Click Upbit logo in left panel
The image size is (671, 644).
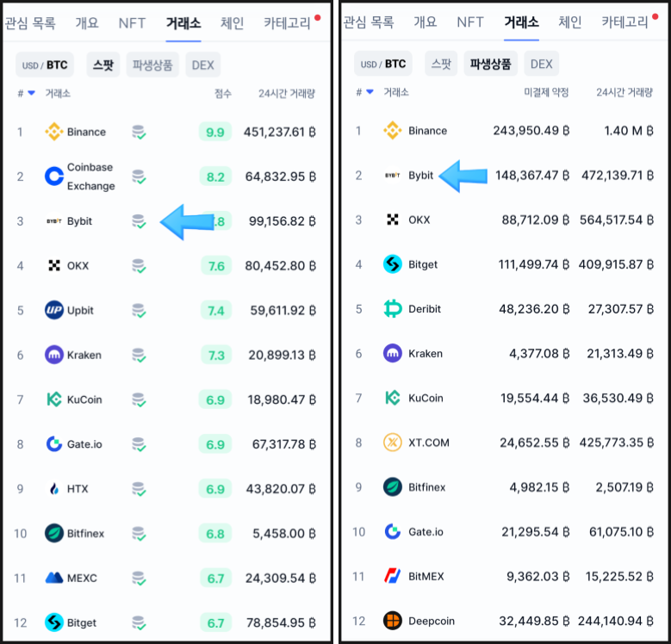tap(54, 310)
